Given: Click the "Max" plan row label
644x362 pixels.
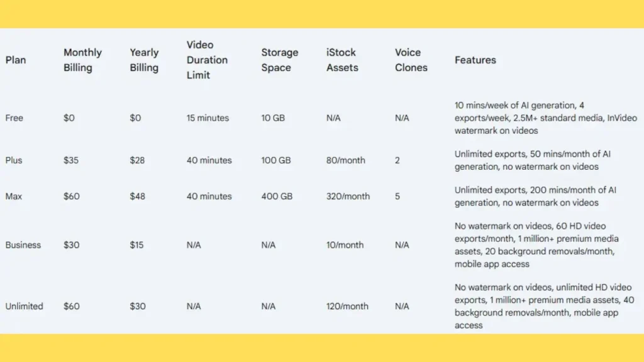Looking at the screenshot, I should pyautogui.click(x=14, y=197).
